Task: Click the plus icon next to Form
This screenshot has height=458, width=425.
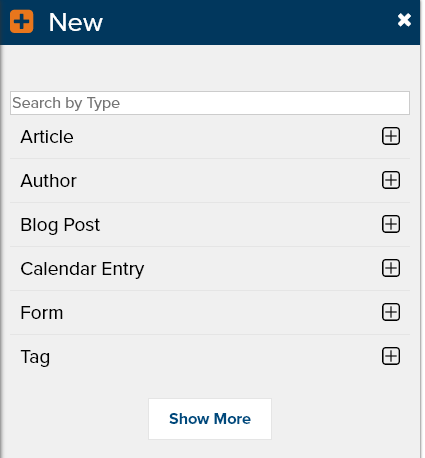Action: click(x=391, y=312)
